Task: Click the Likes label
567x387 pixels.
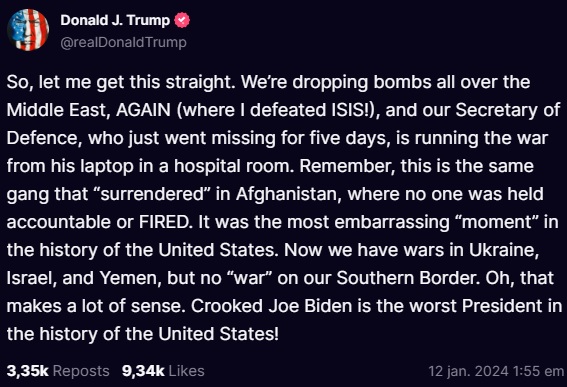Action: 187,371
